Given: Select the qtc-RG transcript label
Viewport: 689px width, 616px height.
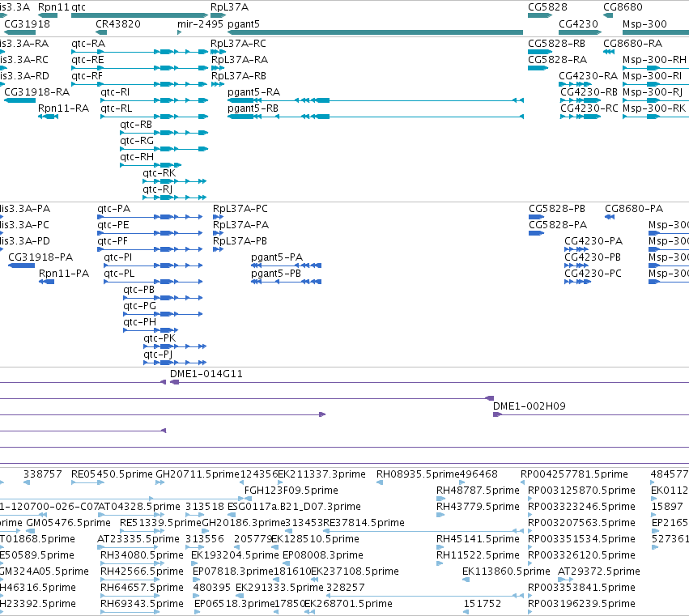Looking at the screenshot, I should tap(137, 141).
